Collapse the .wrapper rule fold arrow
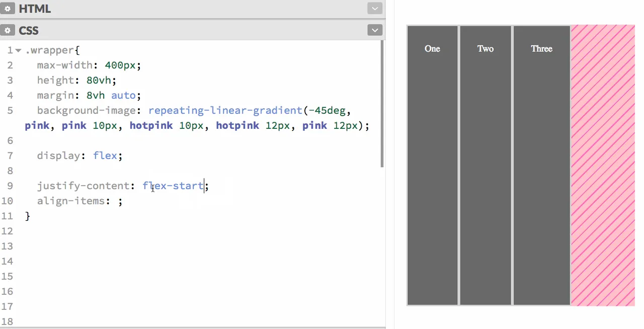 click(x=18, y=50)
